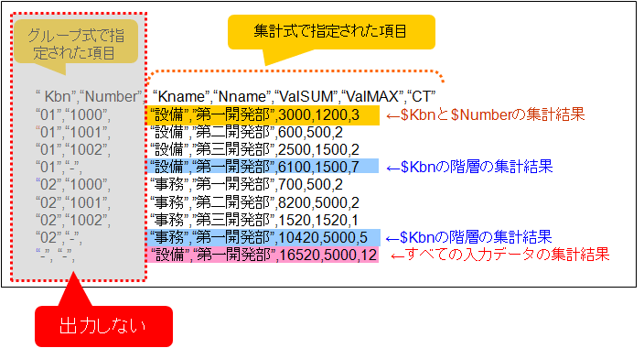Image resolution: width=644 pixels, height=348 pixels.
Task: Select the "-","-" group key row
Action: tap(56, 255)
